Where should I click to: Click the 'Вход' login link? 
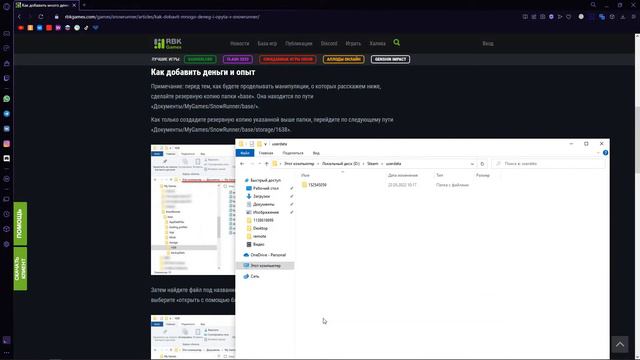point(488,43)
